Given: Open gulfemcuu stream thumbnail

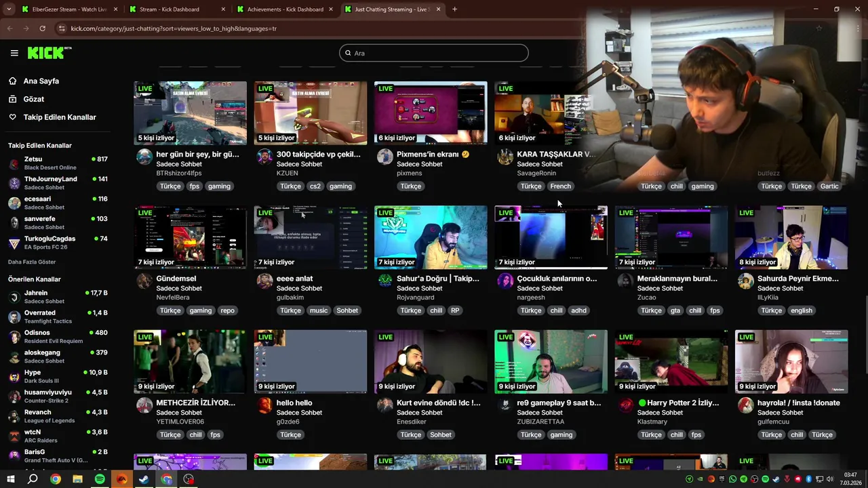Looking at the screenshot, I should [x=791, y=361].
